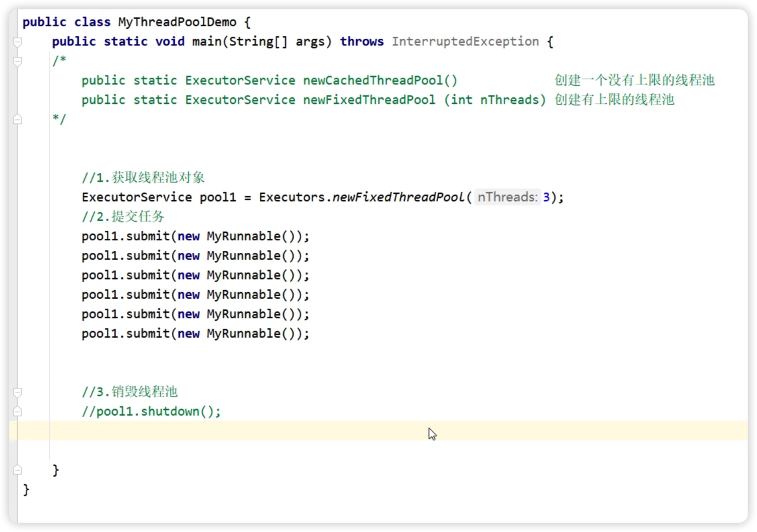Screen dimensions: 757x532
Task: Click the fold marker beside the closing */ line
Action: (18, 119)
